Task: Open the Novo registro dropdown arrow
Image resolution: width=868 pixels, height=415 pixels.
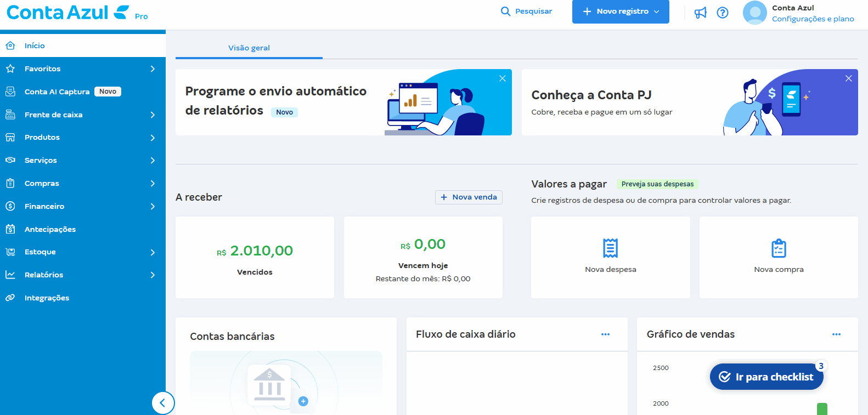Action: point(656,12)
